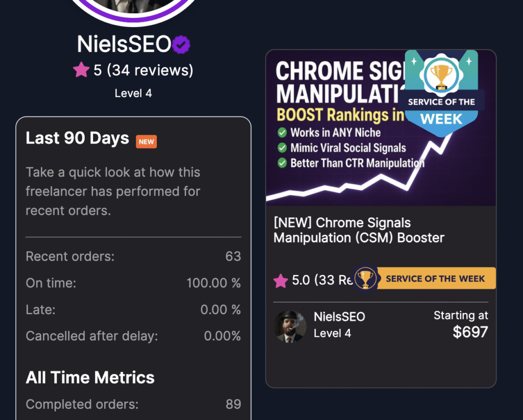Image resolution: width=523 pixels, height=420 pixels.
Task: Click the Last 90 Days heading
Action: point(78,138)
